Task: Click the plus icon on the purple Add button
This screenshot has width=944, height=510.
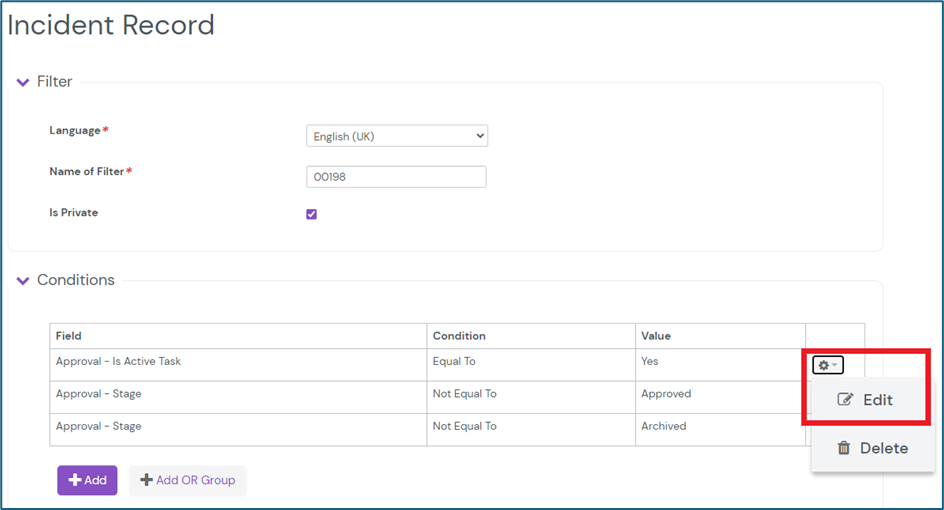Action: pyautogui.click(x=75, y=481)
